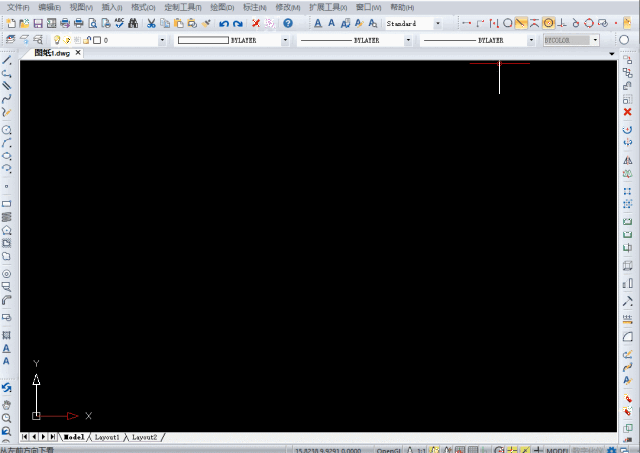The width and height of the screenshot is (640, 453).
Task: Select the Mirror tool on the right toolbar
Action: [x=627, y=160]
